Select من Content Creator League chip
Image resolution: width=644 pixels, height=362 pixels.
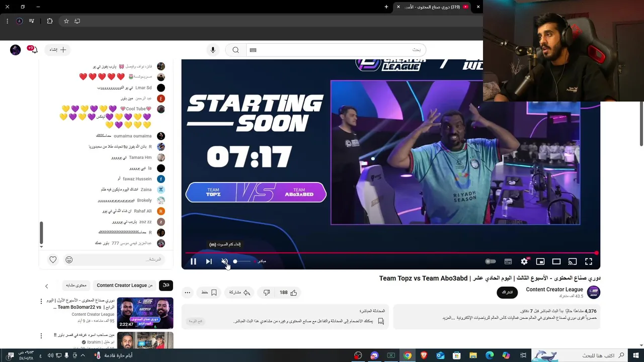124,286
